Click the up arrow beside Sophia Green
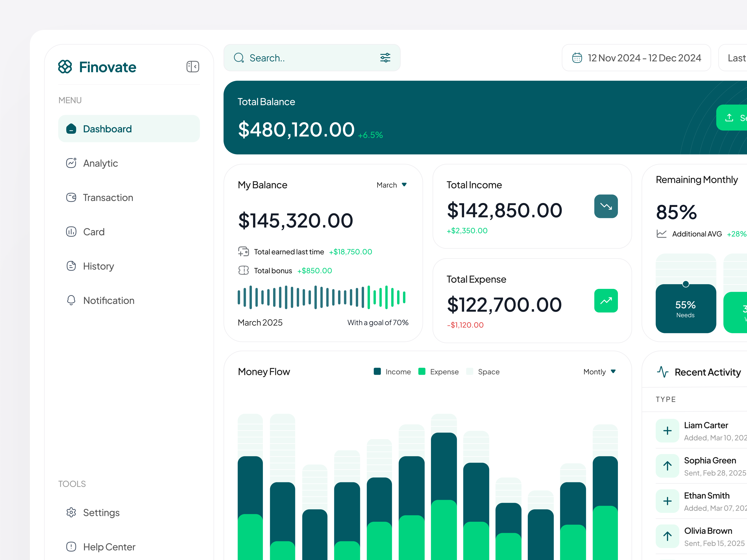 tap(667, 466)
